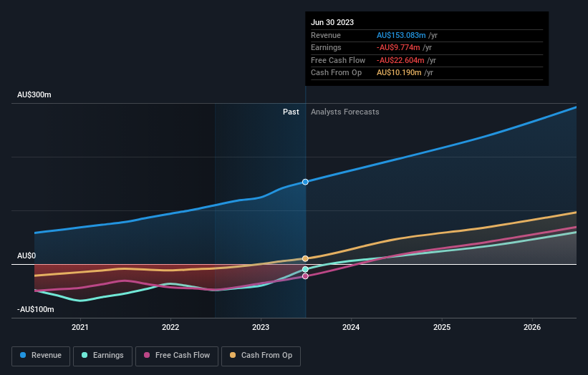Click the 2026 x-axis label
Screen dimensions: 588x375
[x=532, y=327]
